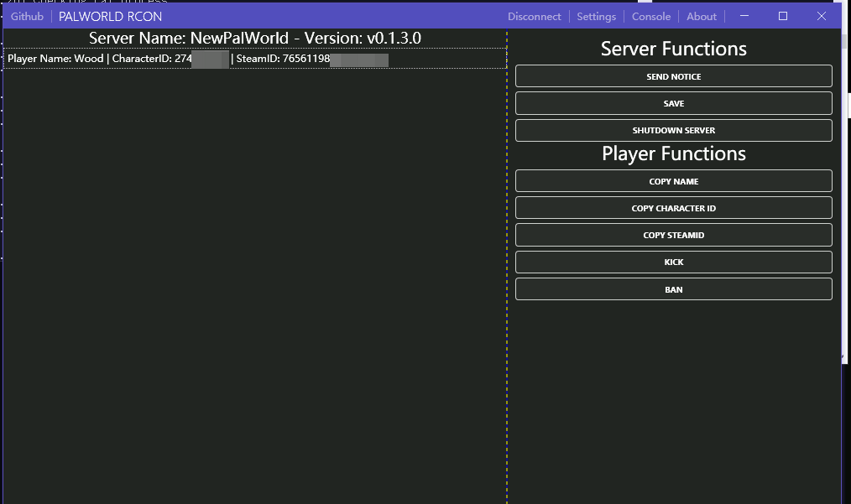Click the SAVE server button
The image size is (851, 504).
click(674, 103)
